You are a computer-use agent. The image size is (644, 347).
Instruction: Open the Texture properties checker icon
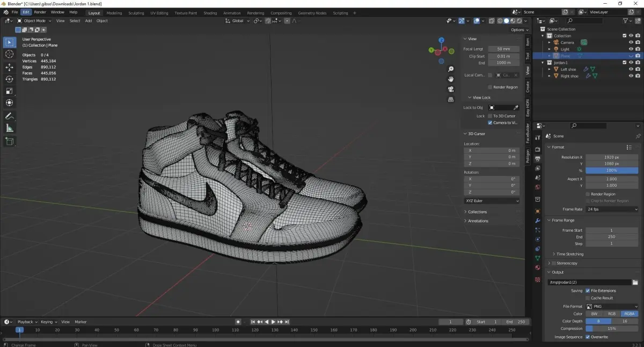538,279
